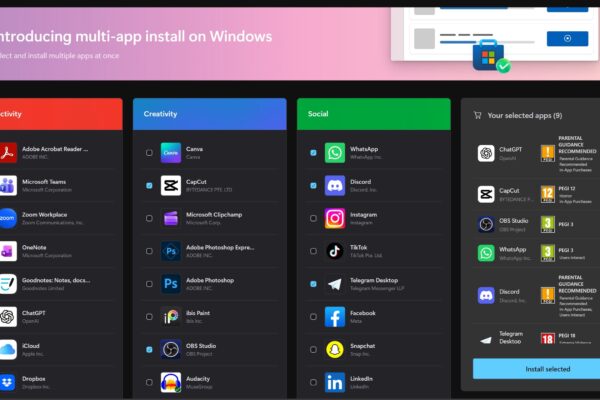The height and width of the screenshot is (400, 600).
Task: Click 'Zoom Workplace' app name text
Action: pos(44,215)
